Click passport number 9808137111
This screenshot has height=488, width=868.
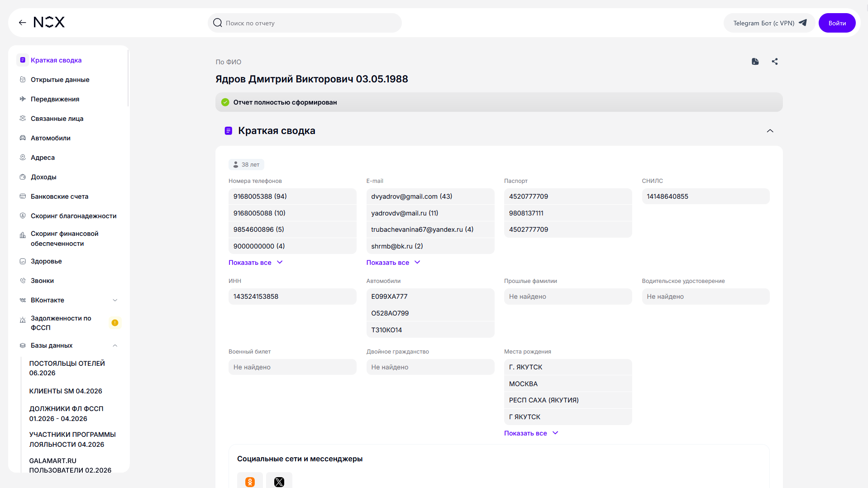click(568, 213)
